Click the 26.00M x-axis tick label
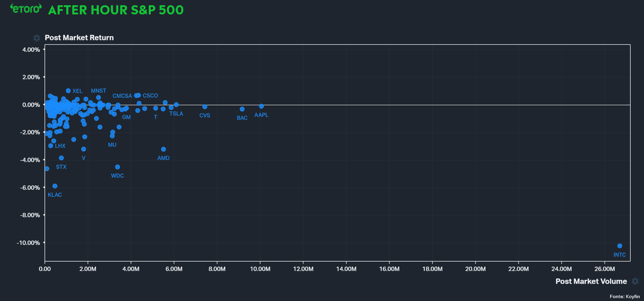The image size is (644, 301). click(605, 269)
